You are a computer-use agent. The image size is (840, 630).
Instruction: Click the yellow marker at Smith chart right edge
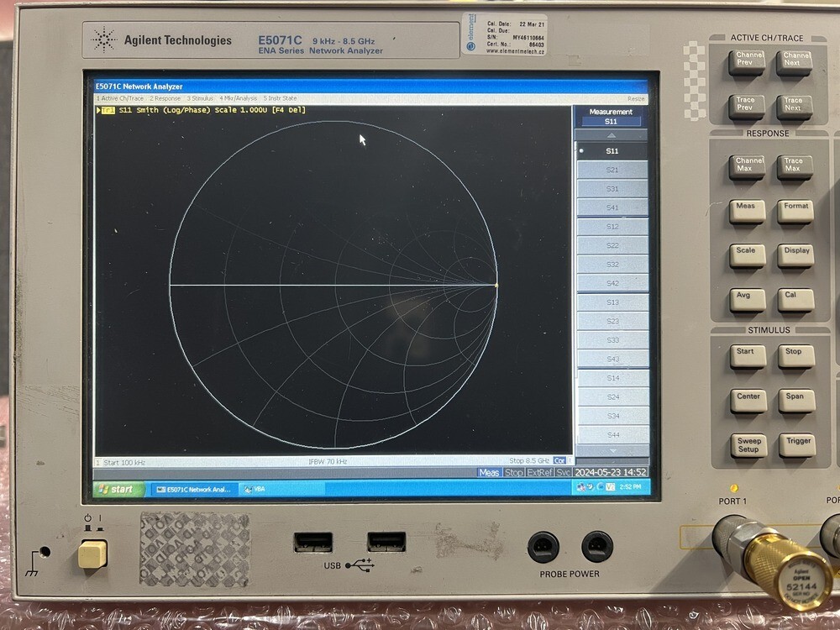(496, 286)
